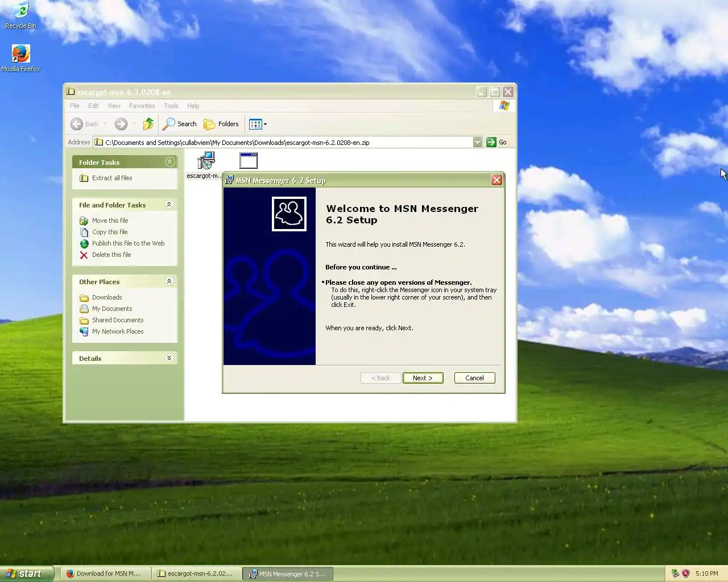Expand the Address bar dropdown
Screen dimensions: 728x582
point(477,142)
